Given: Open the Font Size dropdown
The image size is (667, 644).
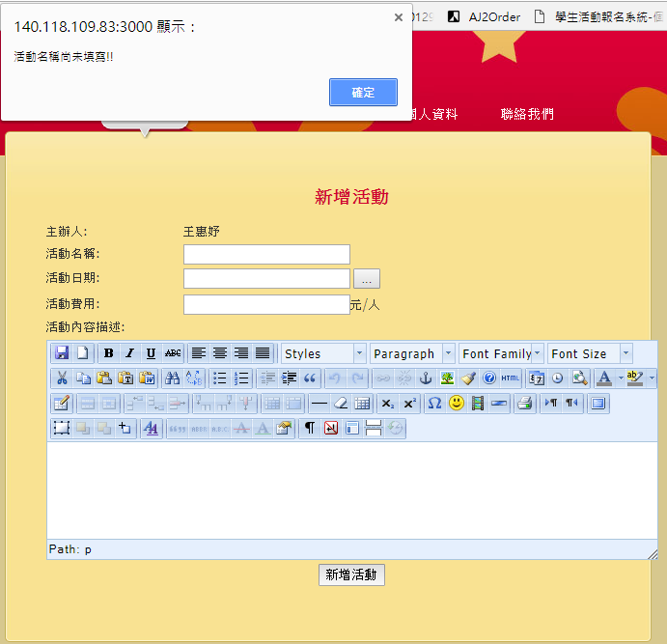Looking at the screenshot, I should click(x=590, y=353).
